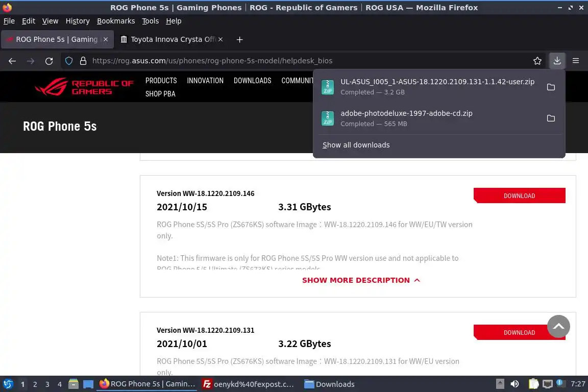Screen dimensions: 588x392
Task: Open the COMMUNITY navigation item
Action: click(x=297, y=81)
